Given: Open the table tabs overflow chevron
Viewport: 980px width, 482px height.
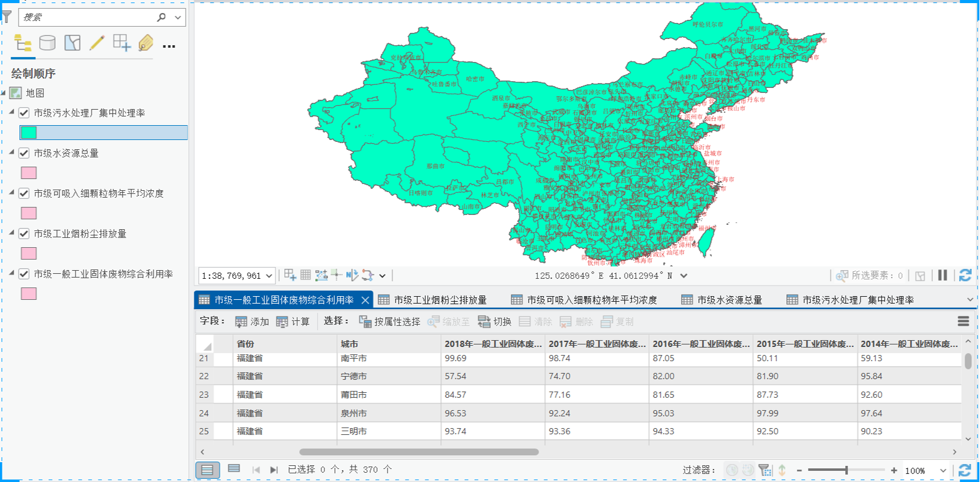Looking at the screenshot, I should tap(969, 300).
